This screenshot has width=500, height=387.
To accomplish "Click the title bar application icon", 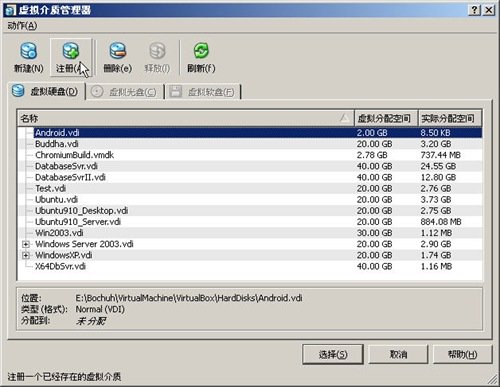I will (x=10, y=10).
